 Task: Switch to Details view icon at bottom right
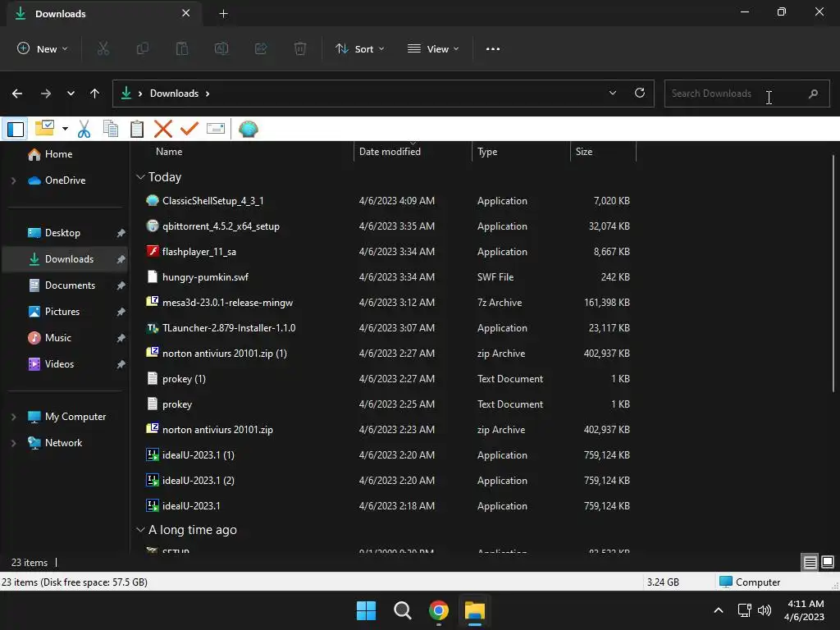click(810, 562)
